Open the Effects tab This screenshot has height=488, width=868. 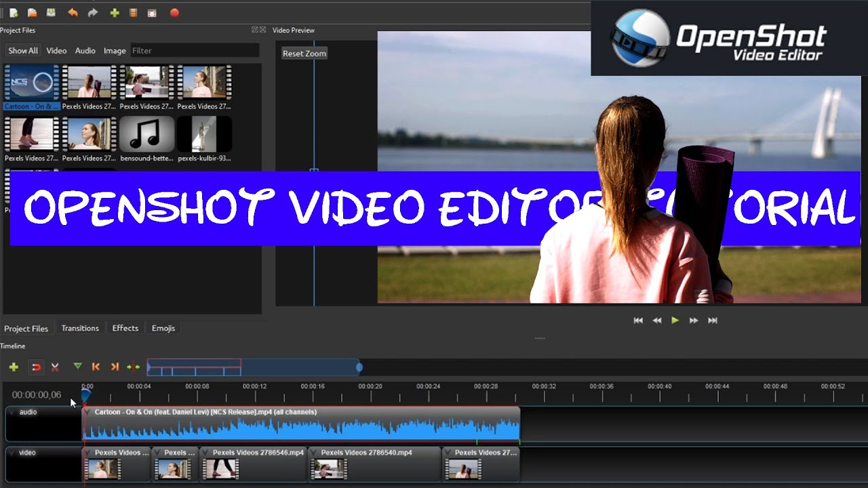coord(125,328)
